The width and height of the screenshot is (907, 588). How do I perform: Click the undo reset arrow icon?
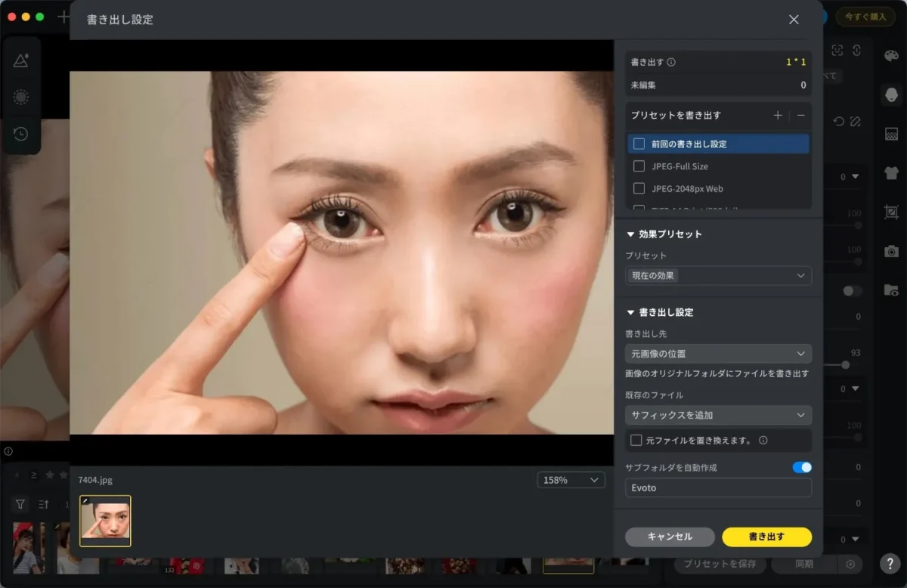(838, 121)
